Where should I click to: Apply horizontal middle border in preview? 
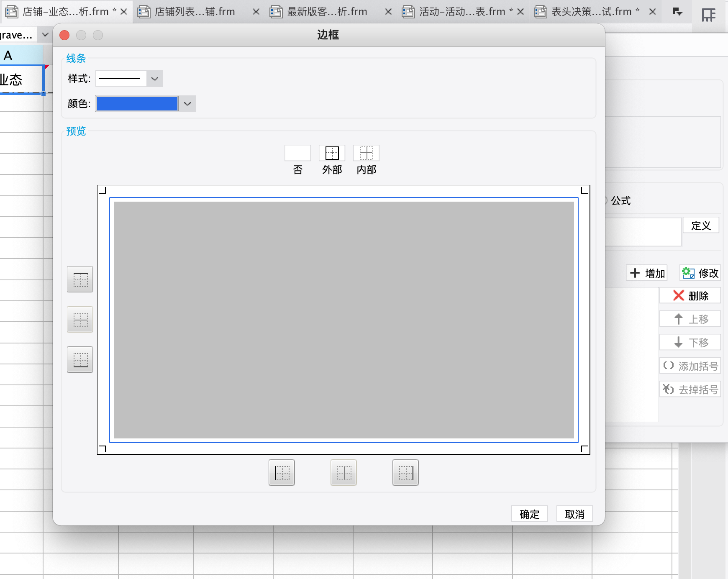click(80, 319)
